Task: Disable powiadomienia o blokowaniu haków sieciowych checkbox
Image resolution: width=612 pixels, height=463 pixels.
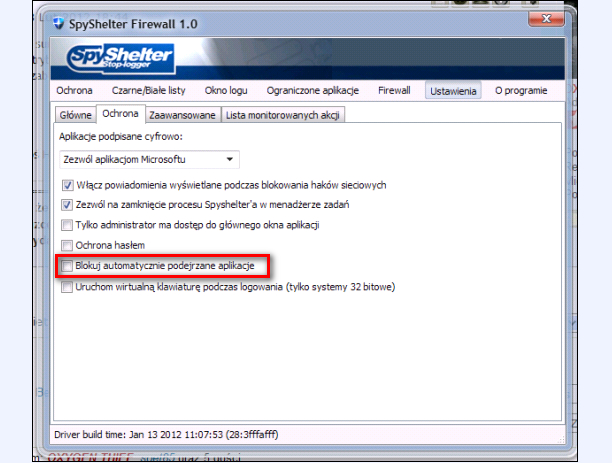Action: pyautogui.click(x=68, y=185)
